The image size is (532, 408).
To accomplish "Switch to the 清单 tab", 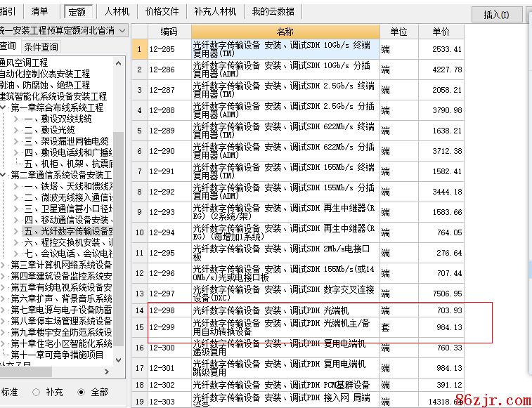I will click(x=40, y=11).
